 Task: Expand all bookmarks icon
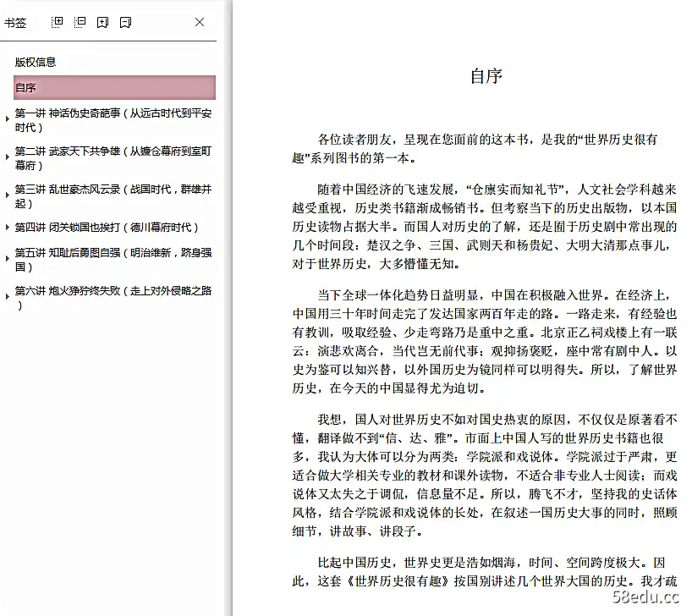(x=57, y=22)
